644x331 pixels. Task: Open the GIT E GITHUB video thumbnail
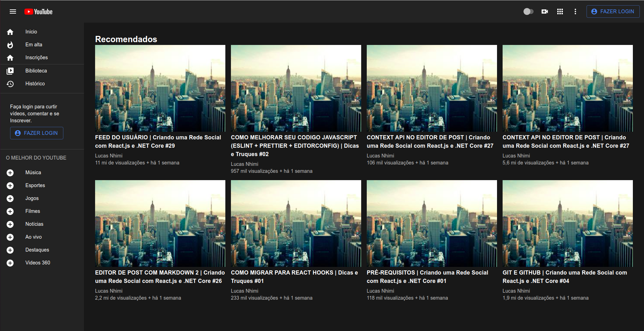click(567, 223)
